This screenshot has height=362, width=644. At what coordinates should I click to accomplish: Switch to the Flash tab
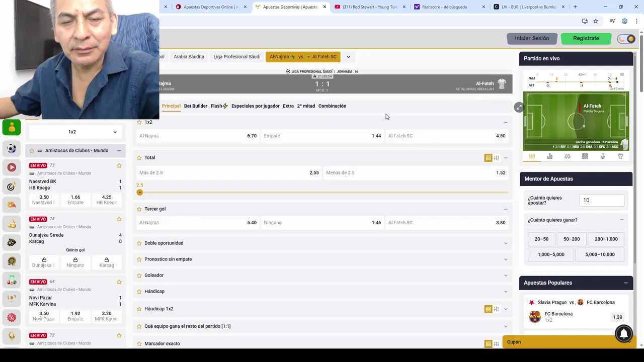tap(219, 106)
